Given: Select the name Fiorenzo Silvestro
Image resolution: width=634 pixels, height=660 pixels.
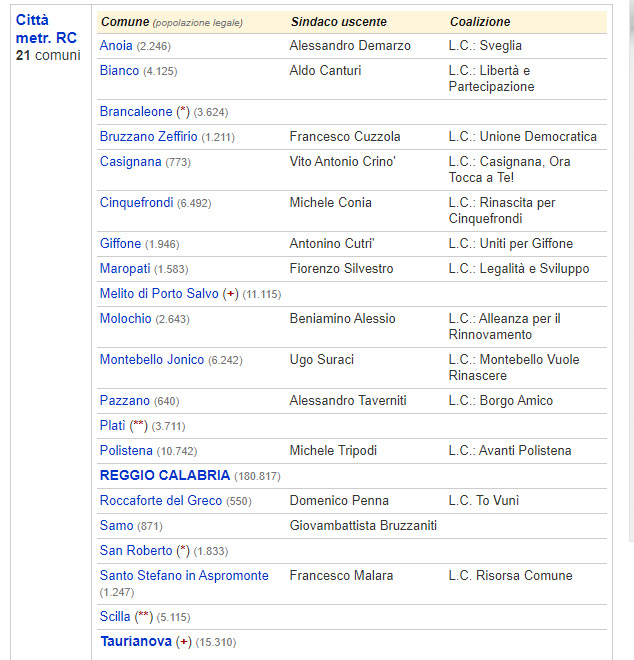Looking at the screenshot, I should (x=341, y=269).
